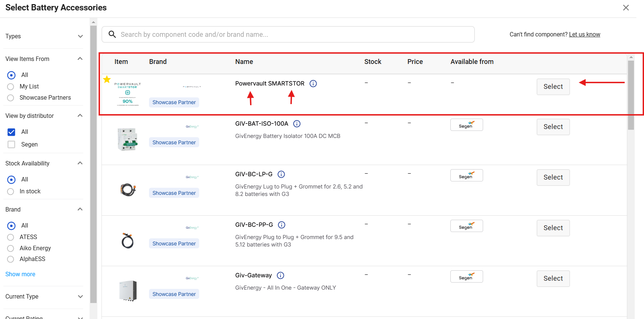Click the Brand column header

point(158,62)
